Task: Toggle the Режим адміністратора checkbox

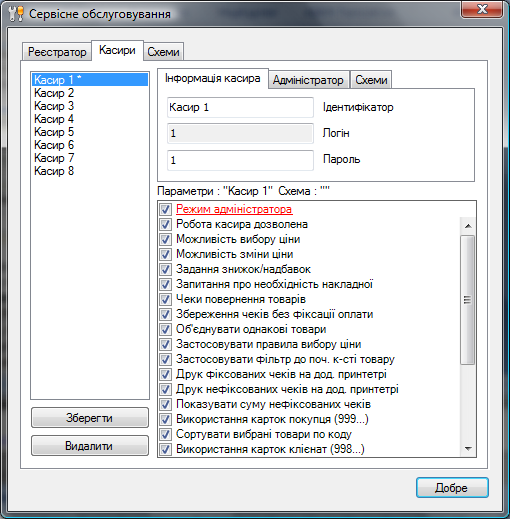Action: (165, 209)
